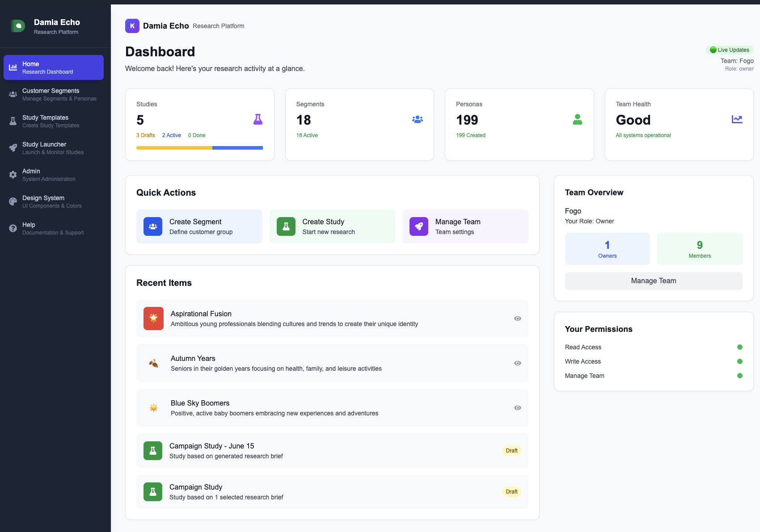This screenshot has height=532, width=760.
Task: Click the blue Create Segment icon
Action: point(153,226)
